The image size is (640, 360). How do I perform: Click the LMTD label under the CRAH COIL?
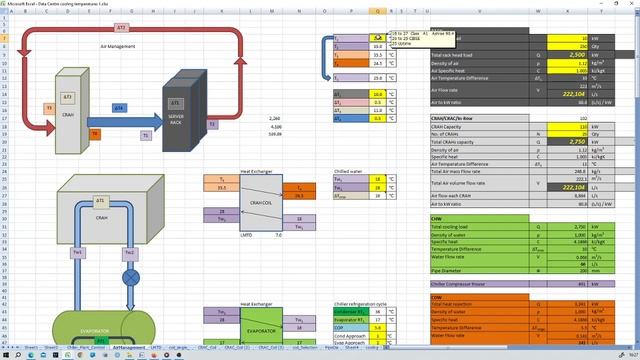coord(246,235)
